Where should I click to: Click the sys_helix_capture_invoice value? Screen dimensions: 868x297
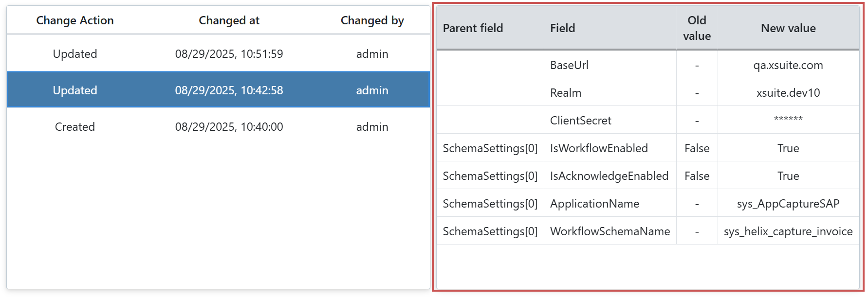788,231
